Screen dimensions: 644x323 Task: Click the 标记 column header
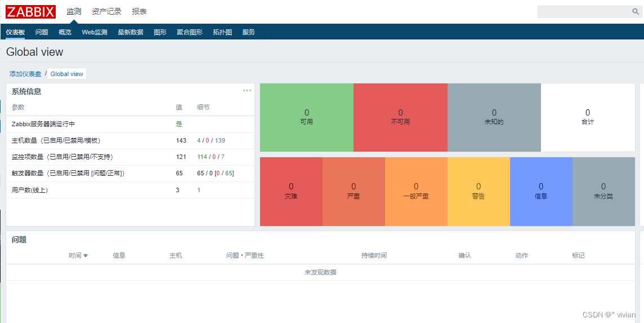click(578, 255)
